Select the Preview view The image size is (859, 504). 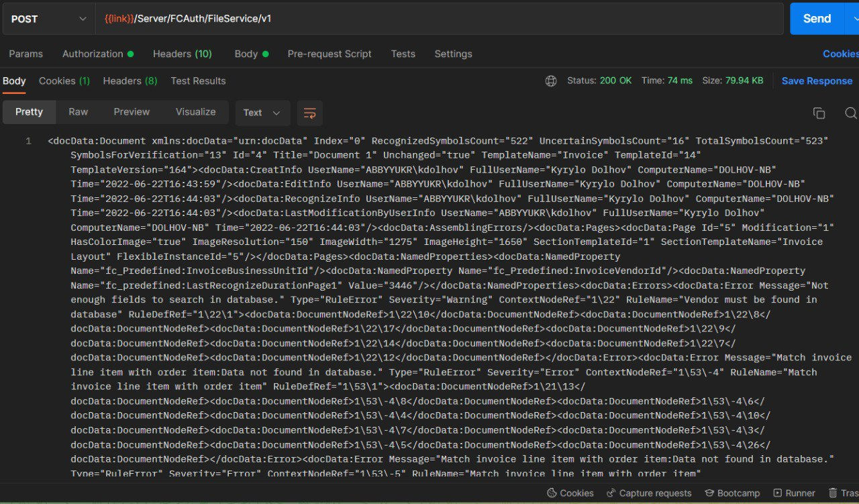(x=132, y=112)
